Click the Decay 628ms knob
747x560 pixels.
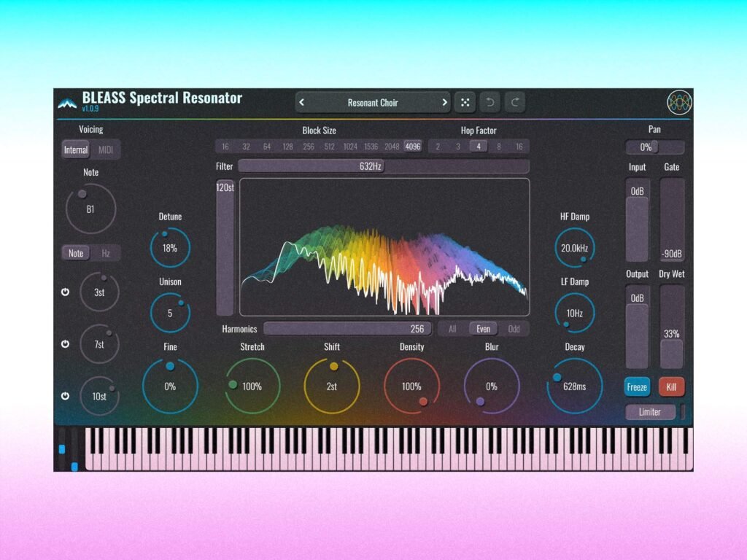[575, 386]
